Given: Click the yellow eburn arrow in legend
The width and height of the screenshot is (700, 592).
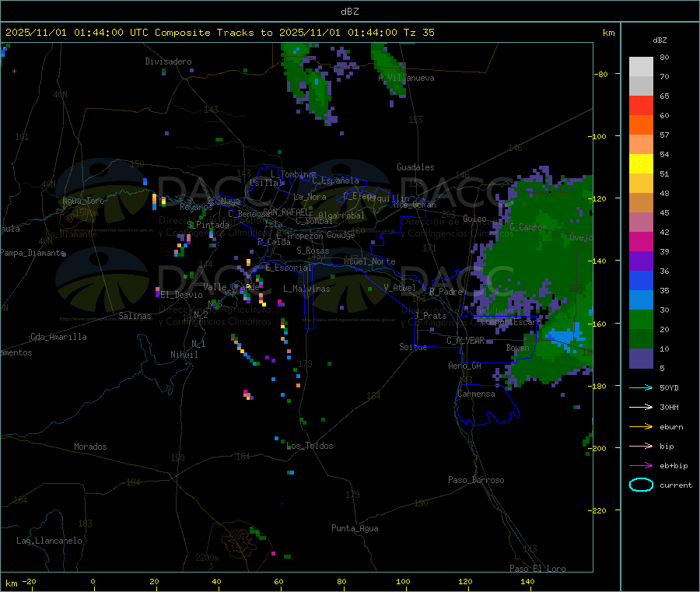Looking at the screenshot, I should (641, 426).
